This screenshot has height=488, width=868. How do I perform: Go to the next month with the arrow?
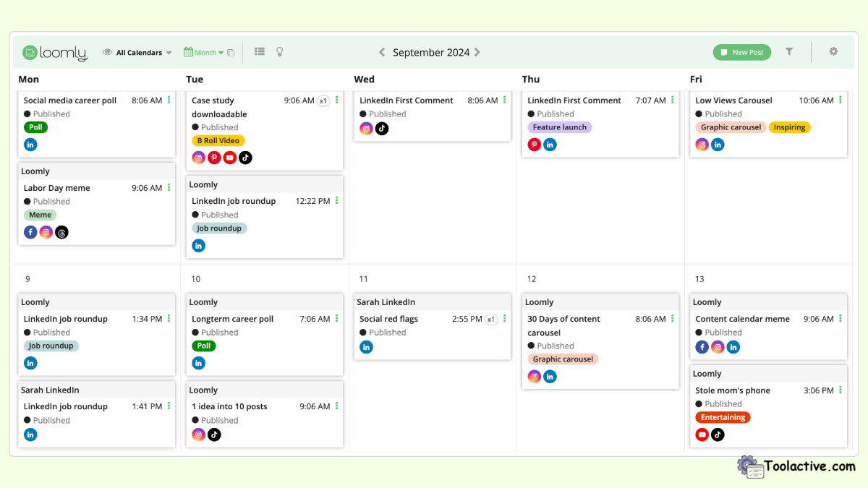click(x=477, y=52)
